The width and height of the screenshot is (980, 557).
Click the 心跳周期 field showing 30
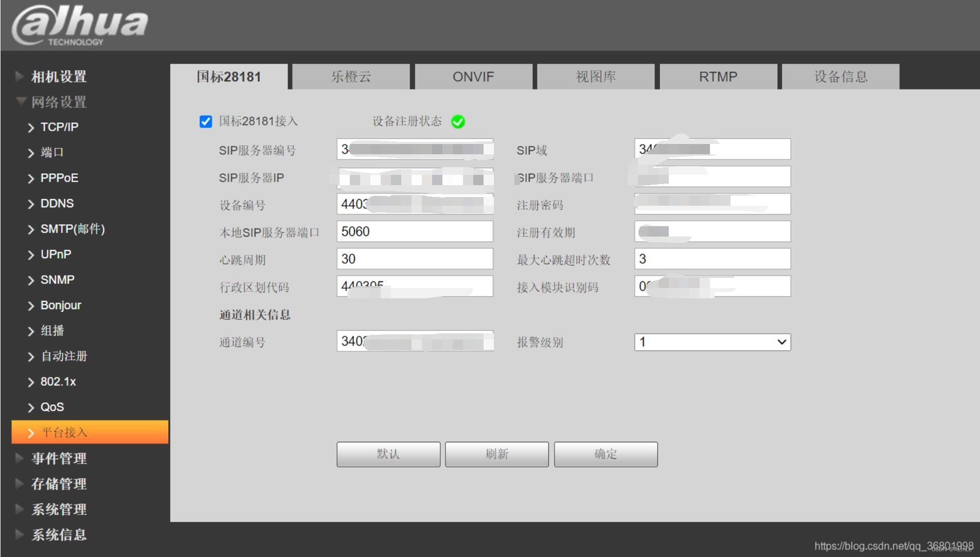[x=415, y=259]
